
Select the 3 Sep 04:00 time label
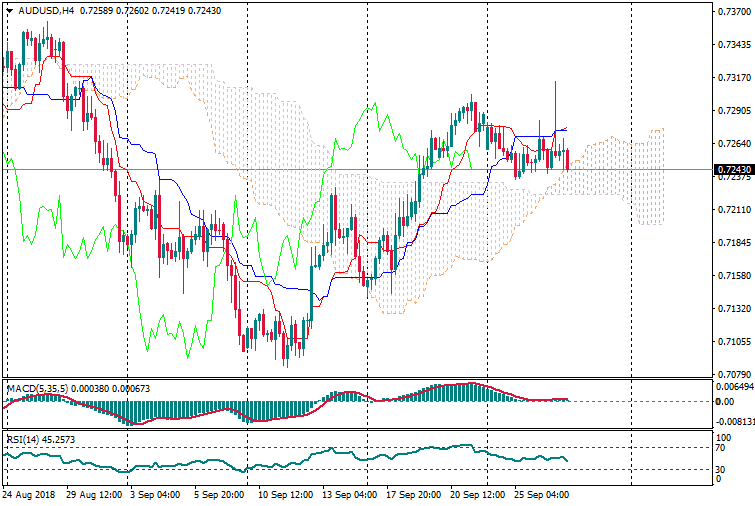(x=154, y=495)
